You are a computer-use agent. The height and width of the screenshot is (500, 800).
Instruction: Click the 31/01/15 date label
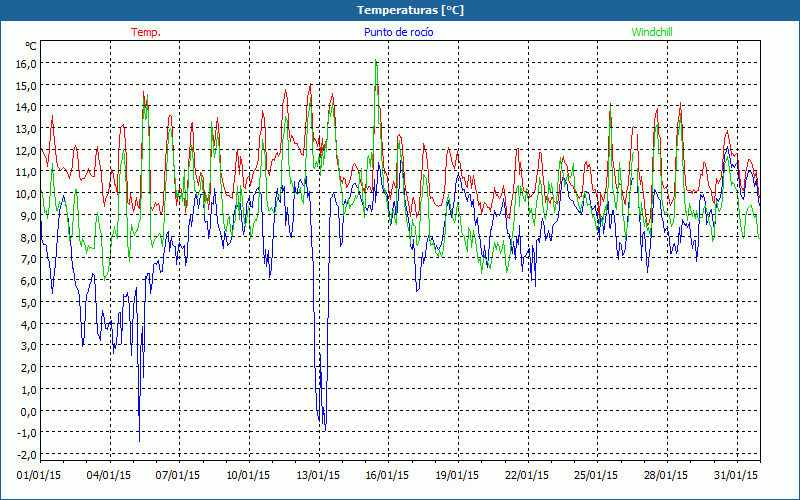[736, 475]
